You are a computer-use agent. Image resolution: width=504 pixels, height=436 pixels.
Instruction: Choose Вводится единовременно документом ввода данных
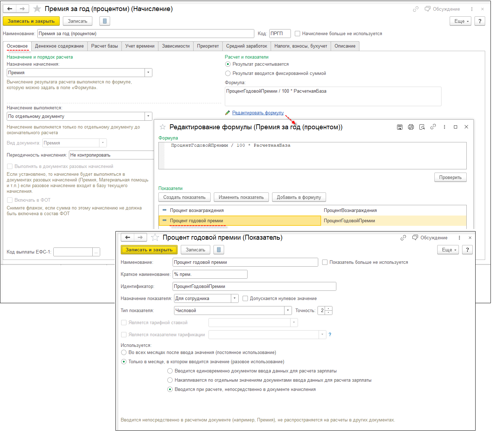point(170,371)
